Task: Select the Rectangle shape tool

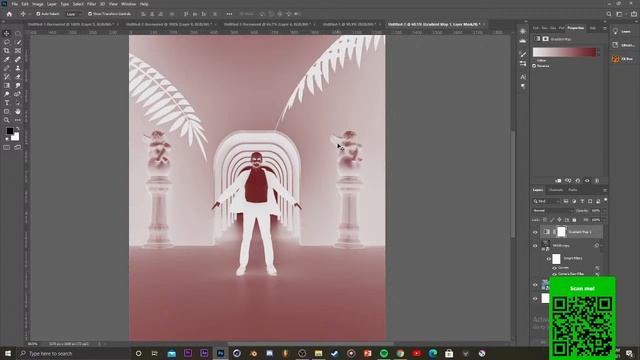Action: 7,111
